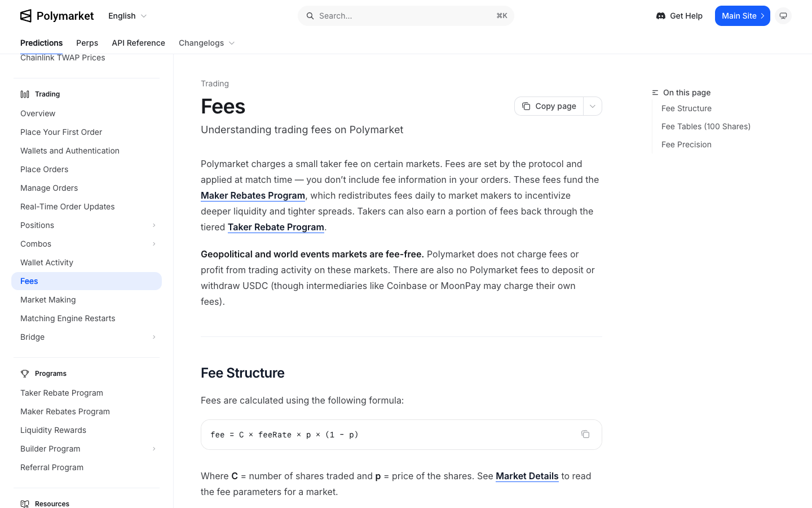The image size is (812, 508).
Task: Open the English language dropdown
Action: 127,16
